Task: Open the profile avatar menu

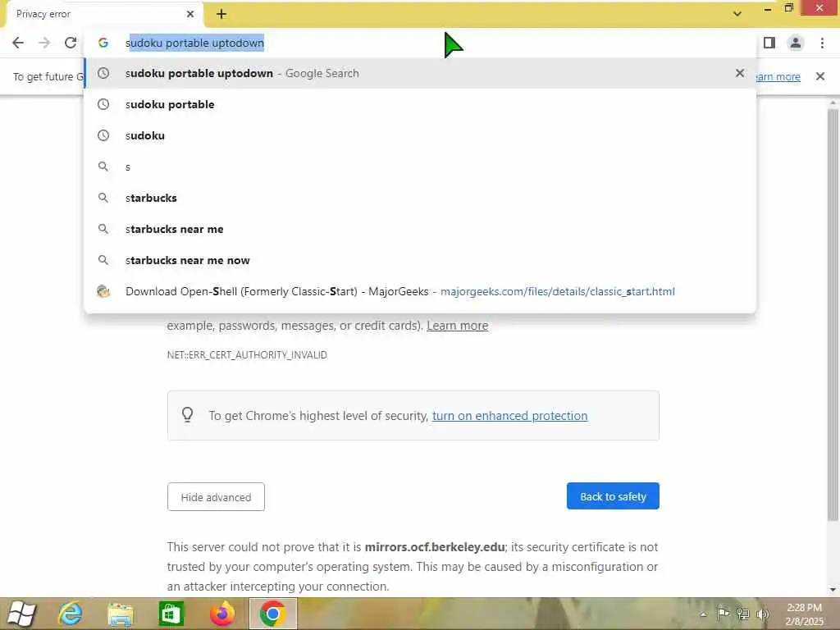Action: click(796, 43)
